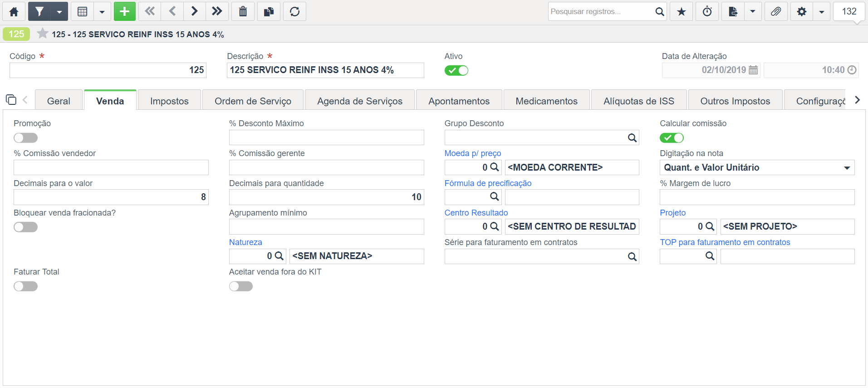Image resolution: width=868 pixels, height=388 pixels.
Task: Open the Alíquotas de ISS tab
Action: pyautogui.click(x=639, y=101)
